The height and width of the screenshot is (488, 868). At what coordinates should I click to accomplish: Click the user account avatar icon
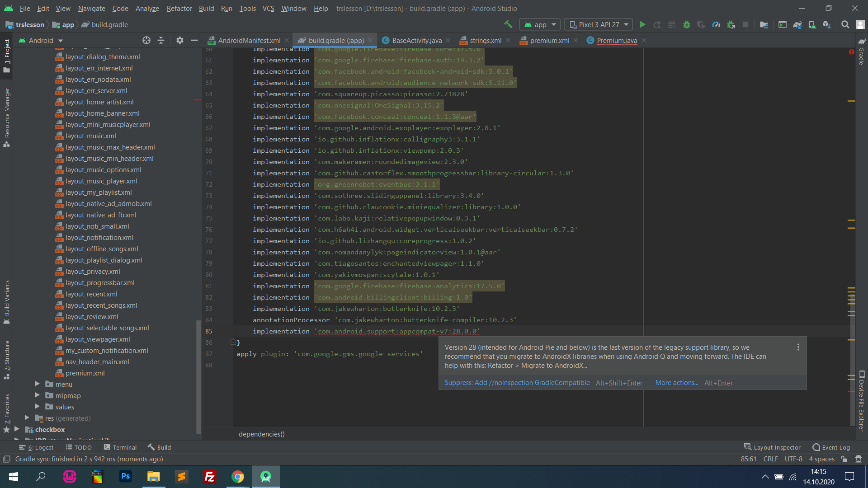pyautogui.click(x=860, y=24)
